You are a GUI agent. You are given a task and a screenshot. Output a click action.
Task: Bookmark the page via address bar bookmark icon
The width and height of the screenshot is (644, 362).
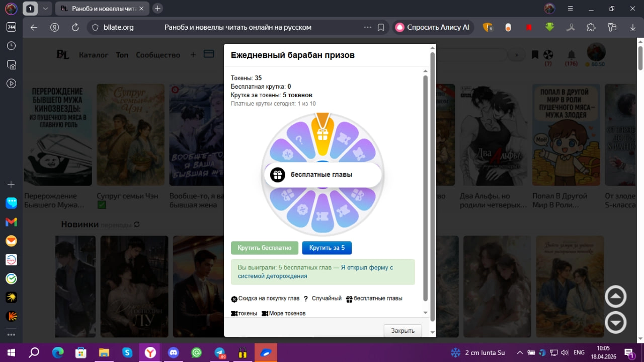(x=381, y=28)
